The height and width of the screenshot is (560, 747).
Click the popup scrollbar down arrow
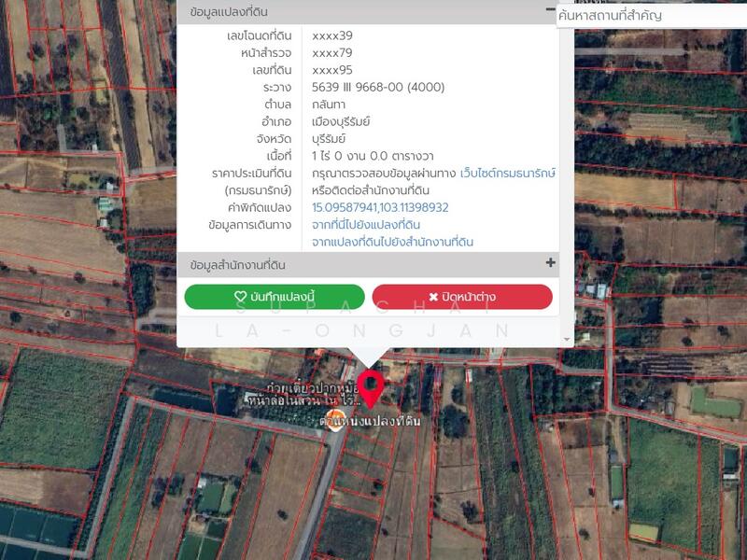(566, 340)
